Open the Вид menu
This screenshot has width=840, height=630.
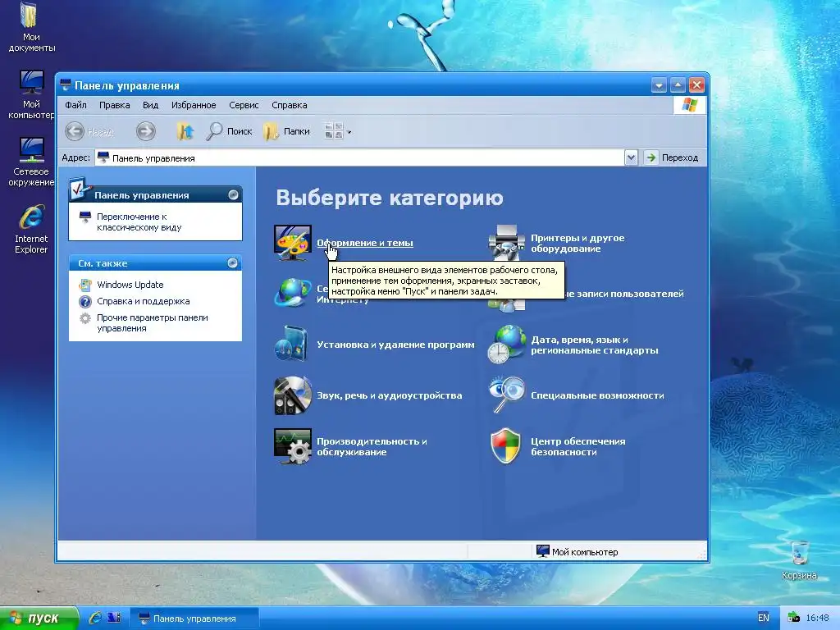click(x=151, y=105)
